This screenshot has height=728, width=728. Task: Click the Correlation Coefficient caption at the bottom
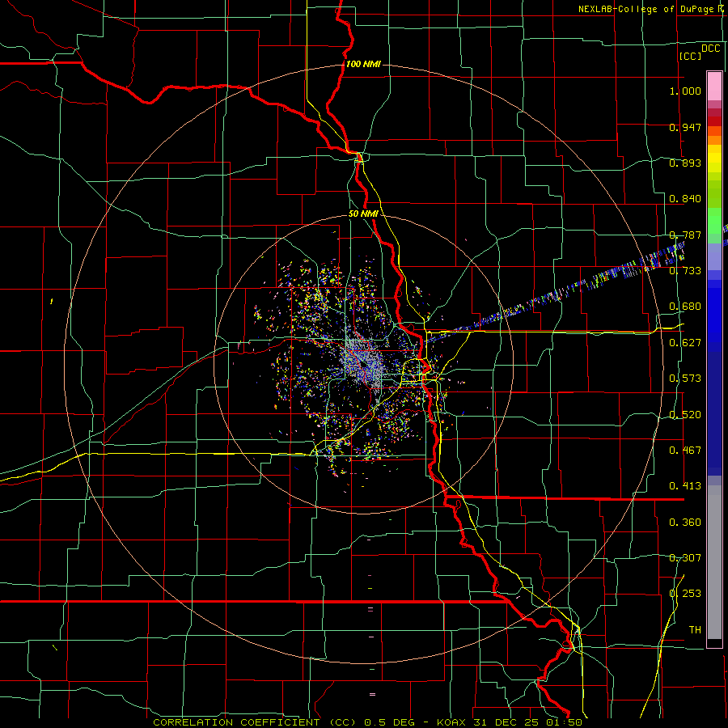[x=367, y=722]
